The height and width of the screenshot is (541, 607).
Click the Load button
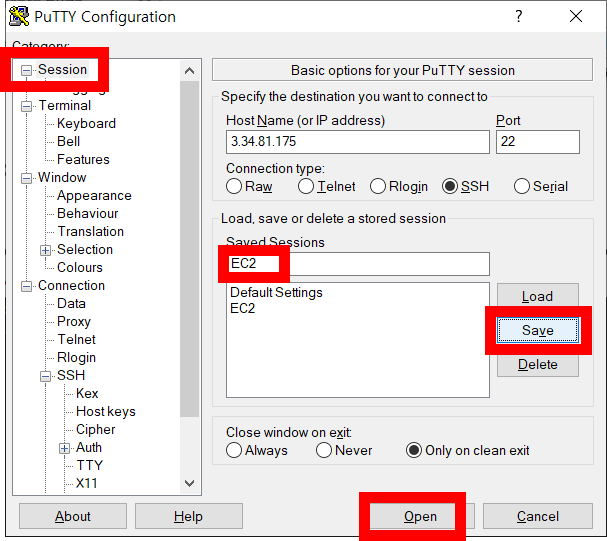tap(538, 296)
